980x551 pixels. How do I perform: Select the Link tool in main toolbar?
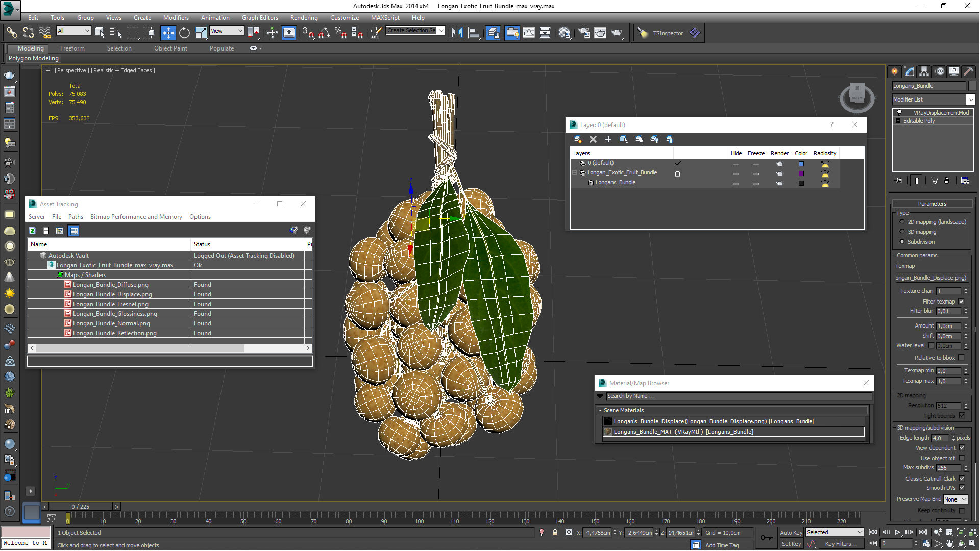(11, 33)
